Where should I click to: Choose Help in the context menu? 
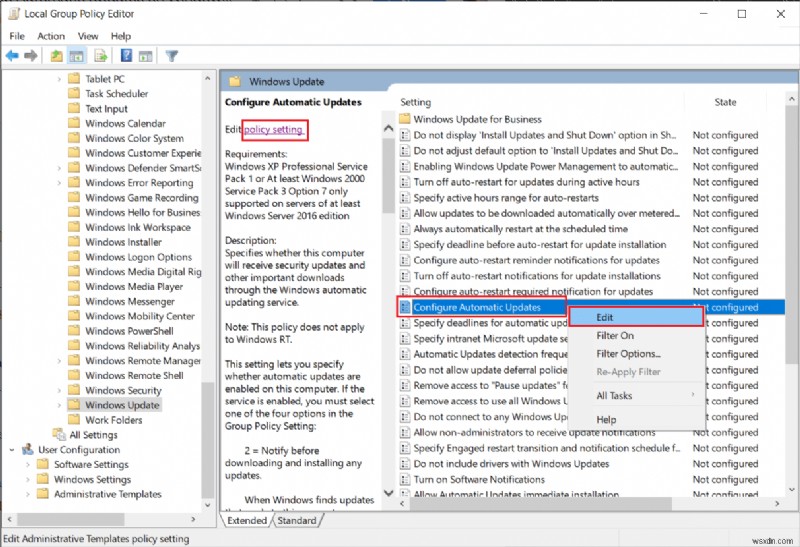click(636, 419)
